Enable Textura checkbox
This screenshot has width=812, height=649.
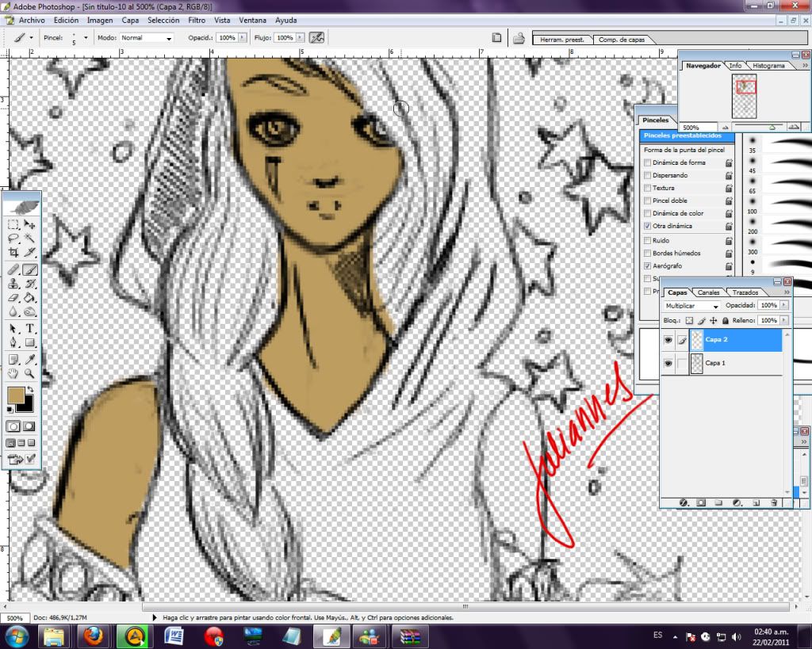click(647, 188)
